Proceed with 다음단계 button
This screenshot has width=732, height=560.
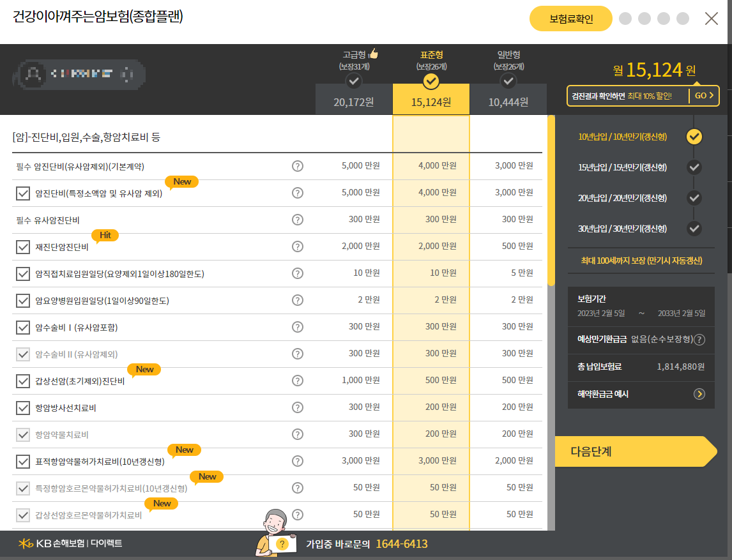point(636,451)
